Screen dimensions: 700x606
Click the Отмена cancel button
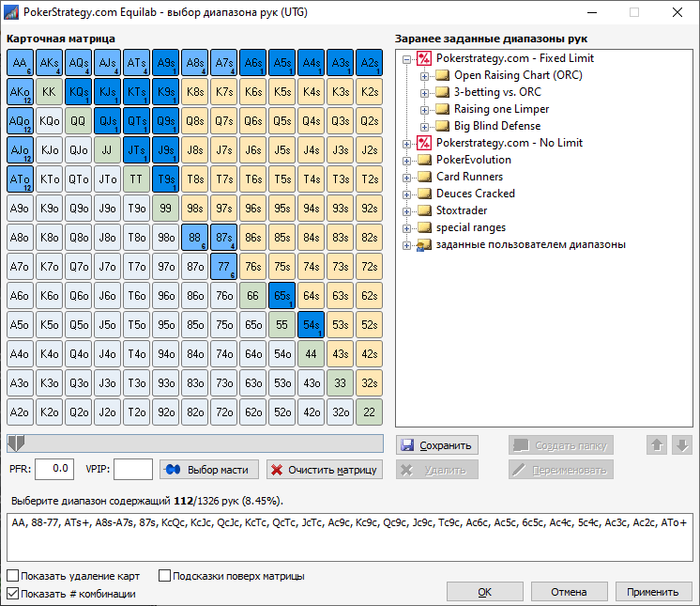click(x=569, y=592)
